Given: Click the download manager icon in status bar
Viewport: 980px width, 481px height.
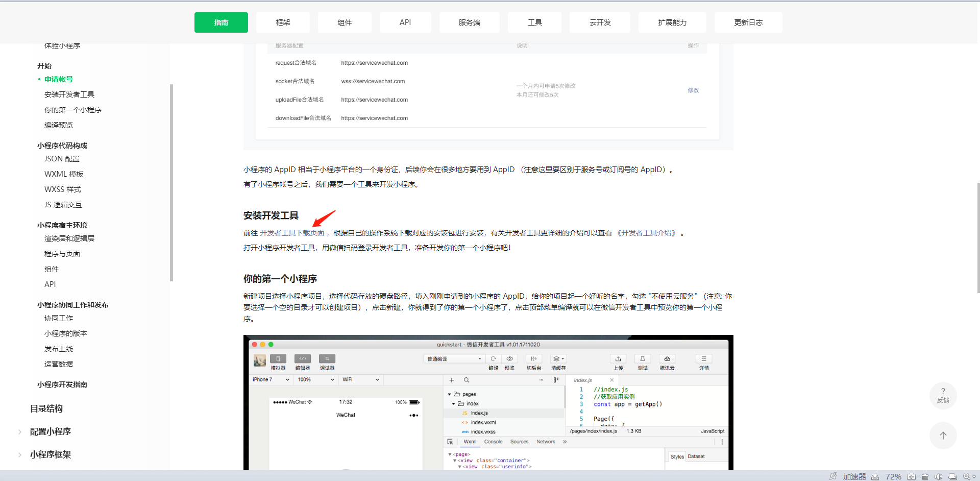Looking at the screenshot, I should point(875,476).
